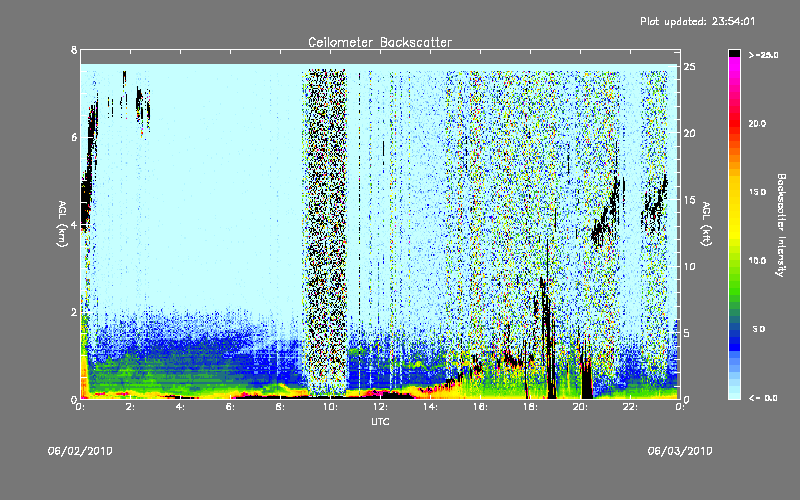This screenshot has width=800, height=500.
Task: Click the '15.0' colorbar tick label
Action: coord(758,193)
